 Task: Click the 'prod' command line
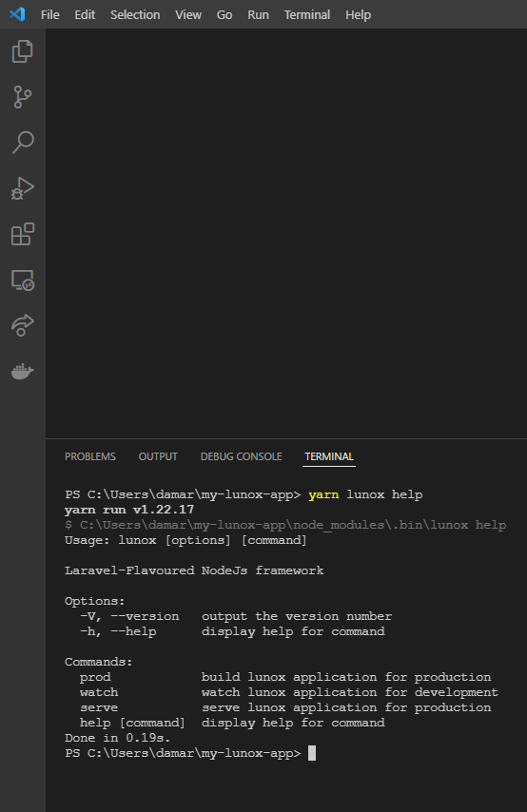[x=285, y=677]
